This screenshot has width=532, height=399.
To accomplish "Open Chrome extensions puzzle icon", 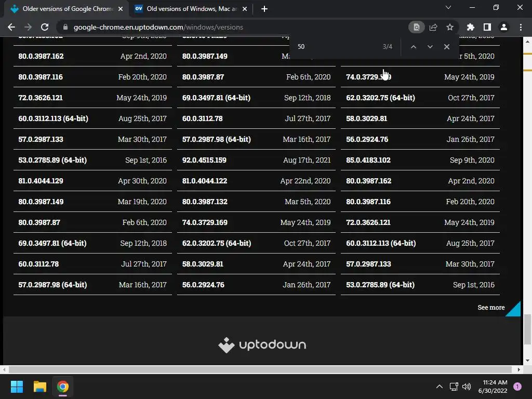I will coord(470,27).
